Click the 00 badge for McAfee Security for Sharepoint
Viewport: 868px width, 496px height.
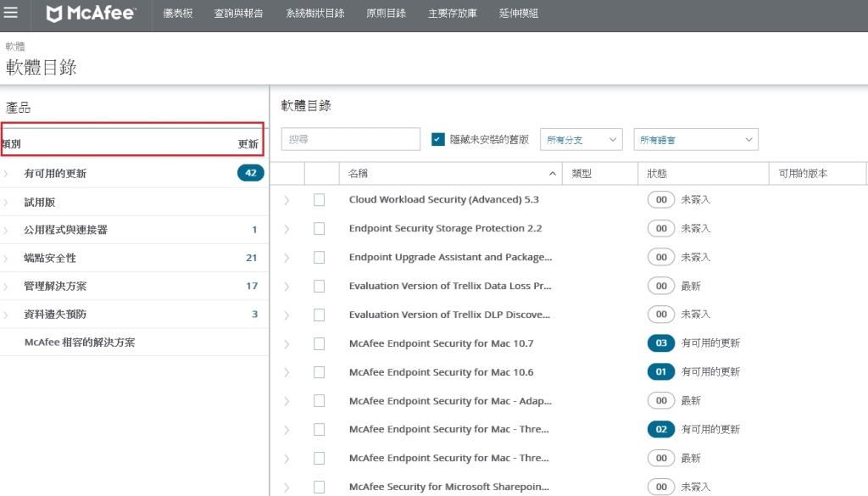point(661,488)
